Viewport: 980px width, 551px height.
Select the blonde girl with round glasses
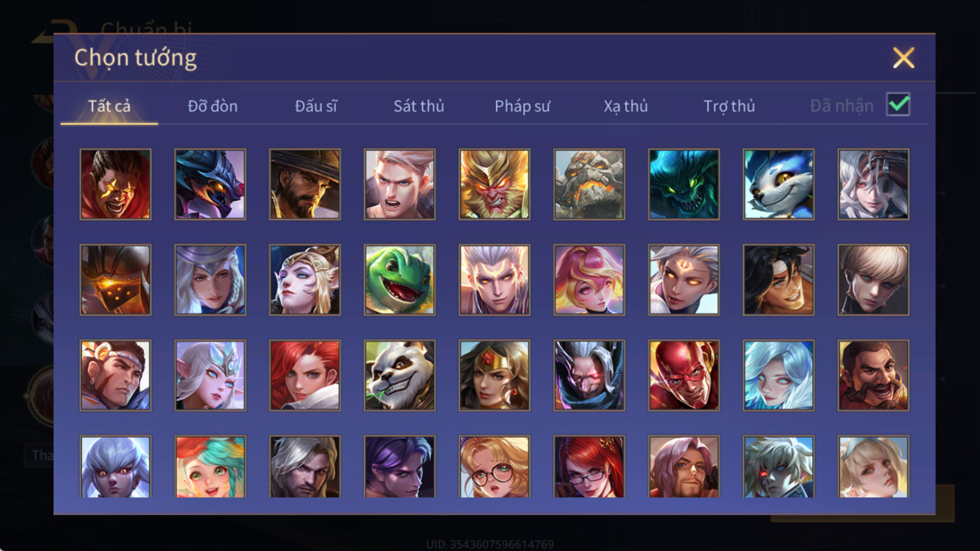[x=494, y=467]
